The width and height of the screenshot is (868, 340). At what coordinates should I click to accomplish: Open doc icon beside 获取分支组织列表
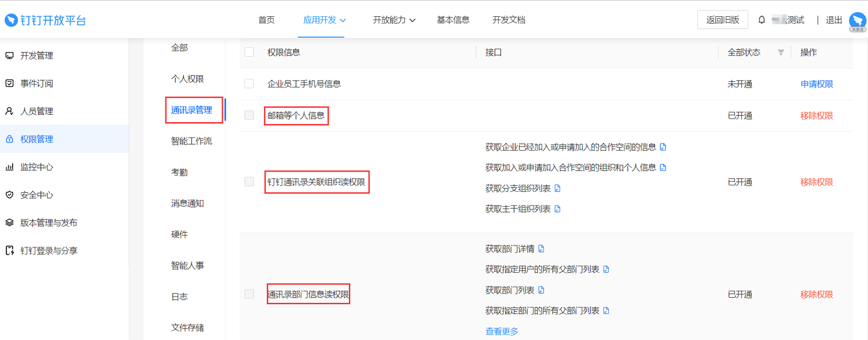[558, 188]
